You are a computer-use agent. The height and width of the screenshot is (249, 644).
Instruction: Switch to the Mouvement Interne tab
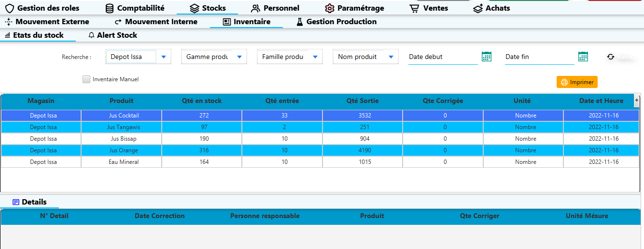point(155,22)
